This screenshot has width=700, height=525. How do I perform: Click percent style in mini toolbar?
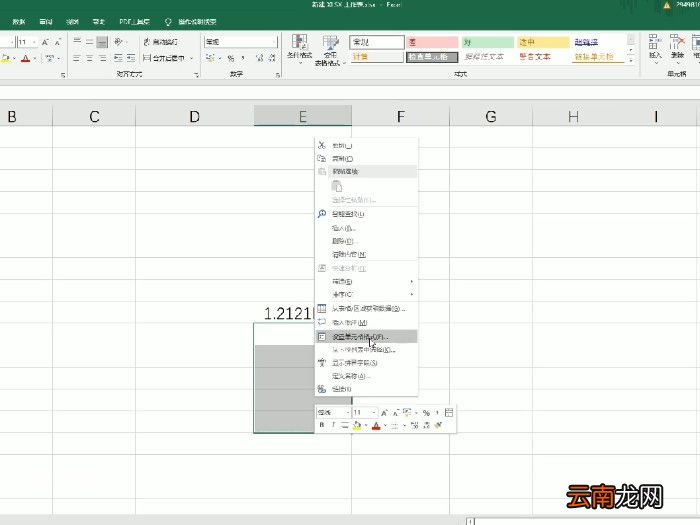click(x=426, y=412)
